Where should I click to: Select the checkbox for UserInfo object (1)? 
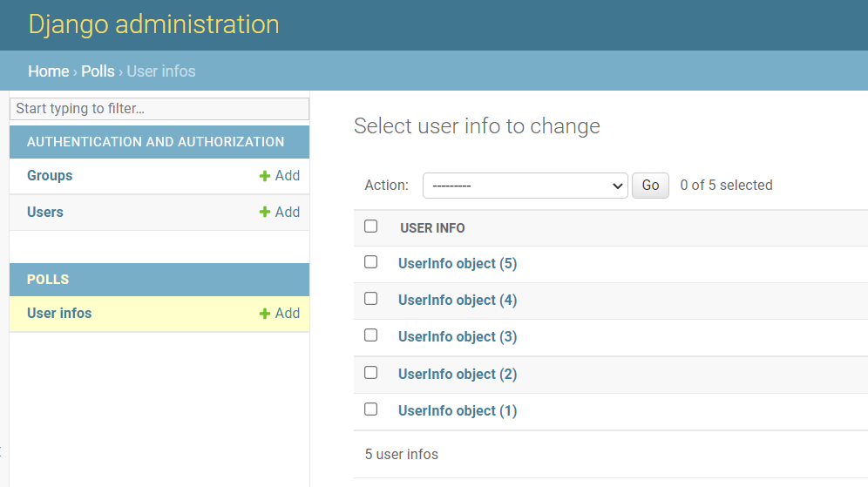click(x=371, y=409)
